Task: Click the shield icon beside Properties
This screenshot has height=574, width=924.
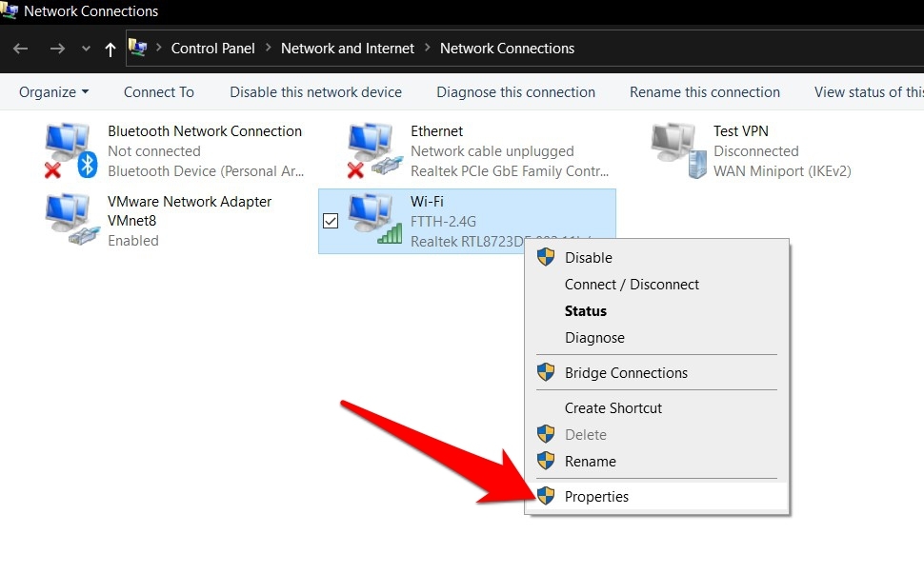Action: point(546,496)
